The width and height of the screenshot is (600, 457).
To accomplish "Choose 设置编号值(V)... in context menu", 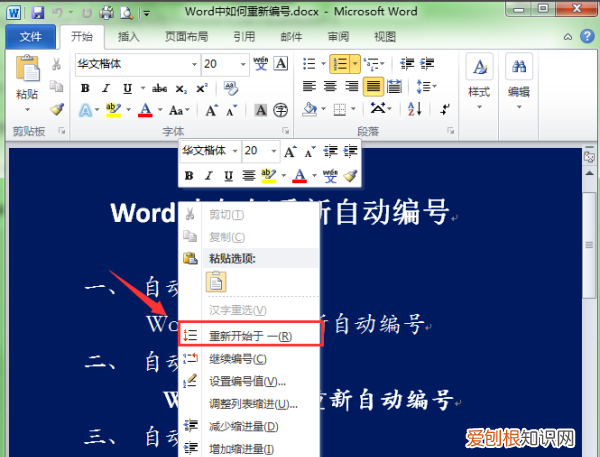I will click(249, 382).
